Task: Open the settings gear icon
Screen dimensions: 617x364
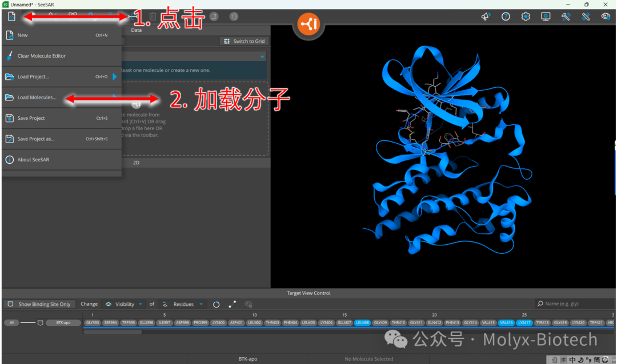Action: coord(526,17)
